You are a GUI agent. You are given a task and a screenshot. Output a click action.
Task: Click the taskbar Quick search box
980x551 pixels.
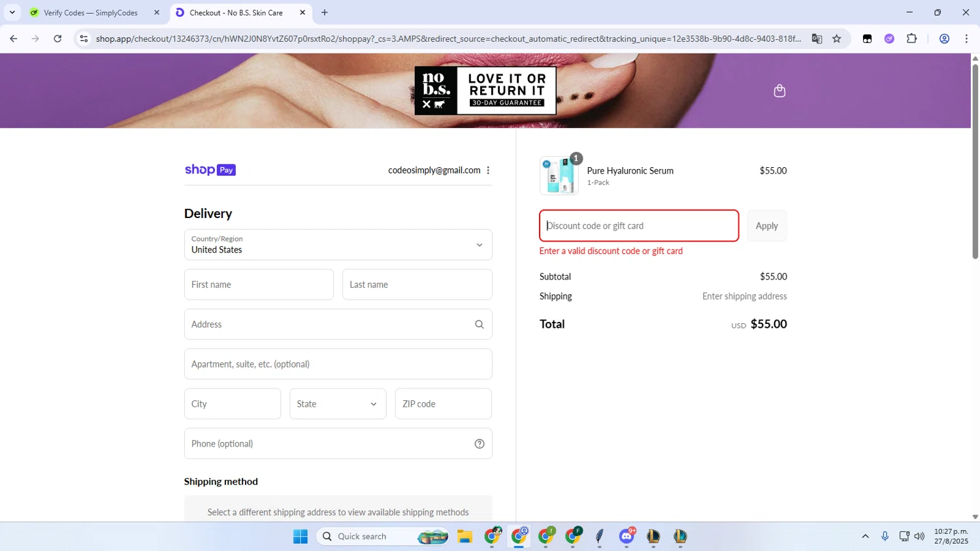click(x=384, y=537)
